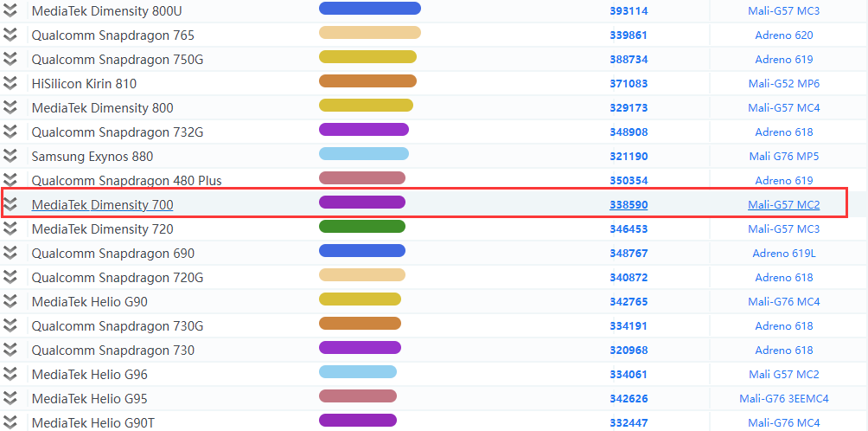868x431 pixels.
Task: Click the chevron icon next to Helio G96
Action: point(10,375)
